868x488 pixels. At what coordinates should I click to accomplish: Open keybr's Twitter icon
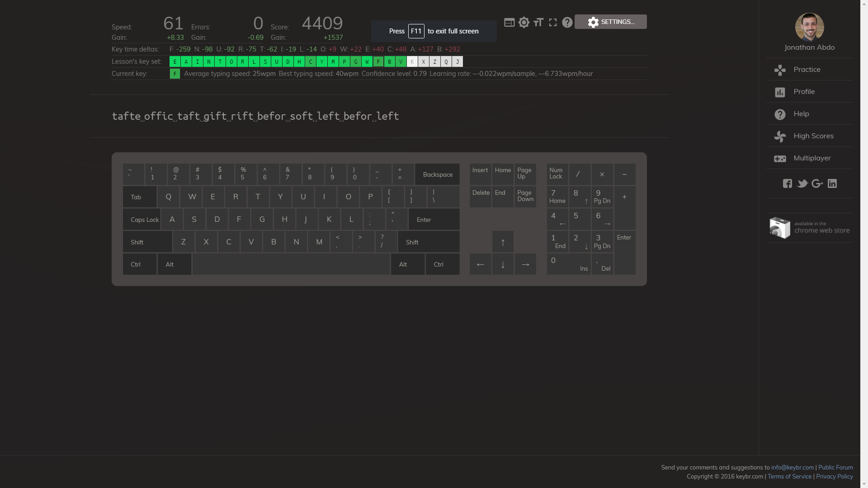coord(802,183)
